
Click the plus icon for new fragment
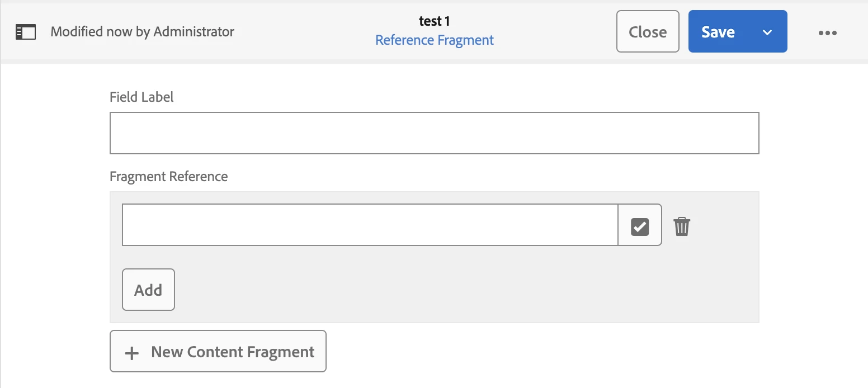[131, 353]
